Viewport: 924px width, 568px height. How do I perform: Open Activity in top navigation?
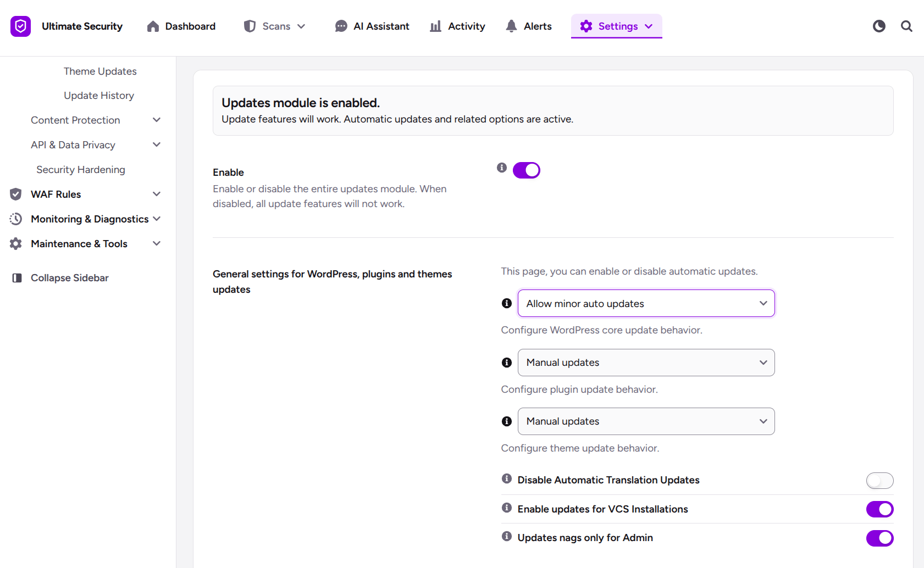coord(457,26)
